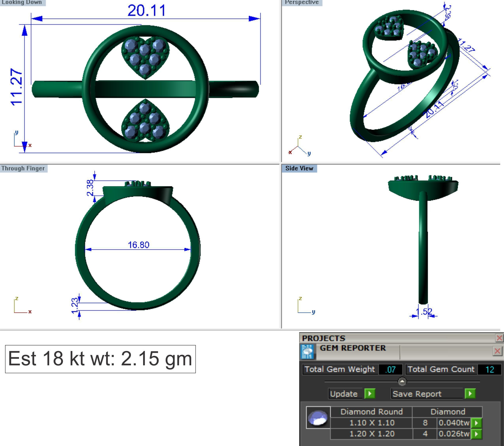Click the Est 18 kt wt: 2.15 gm text

[100, 359]
